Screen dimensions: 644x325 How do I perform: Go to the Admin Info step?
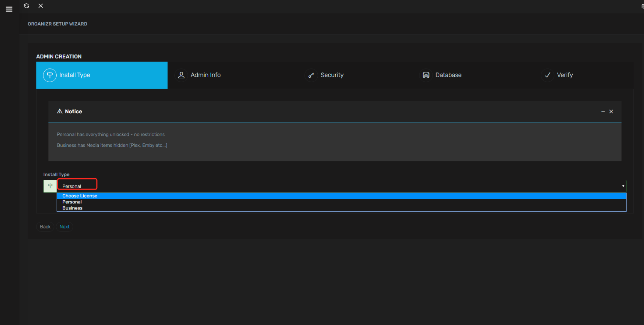[x=206, y=75]
